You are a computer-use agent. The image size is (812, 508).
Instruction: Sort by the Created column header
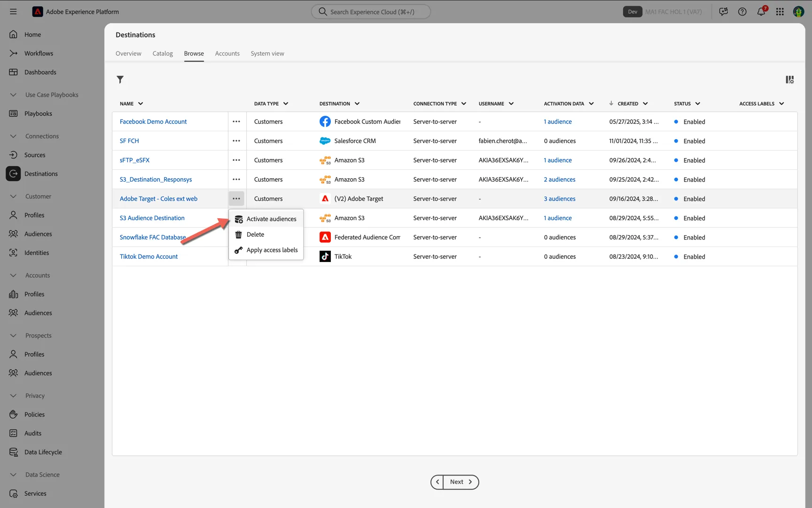(x=628, y=103)
